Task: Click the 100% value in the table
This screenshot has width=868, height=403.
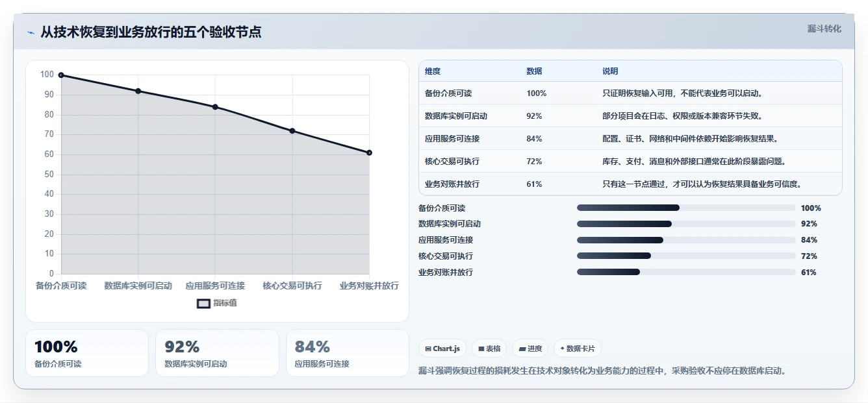Action: (537, 93)
